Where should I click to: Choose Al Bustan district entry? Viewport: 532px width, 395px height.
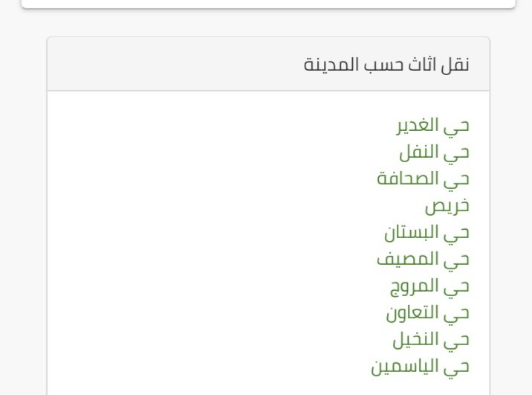[426, 233]
